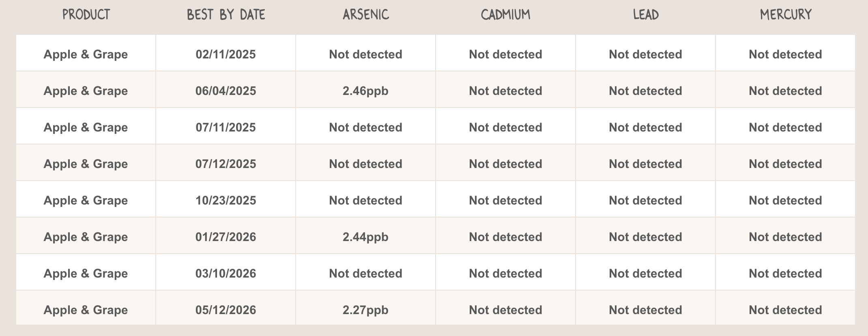Screen dimensions: 868x336
Task: Select the 07/12/2025 date cell
Action: 226,164
